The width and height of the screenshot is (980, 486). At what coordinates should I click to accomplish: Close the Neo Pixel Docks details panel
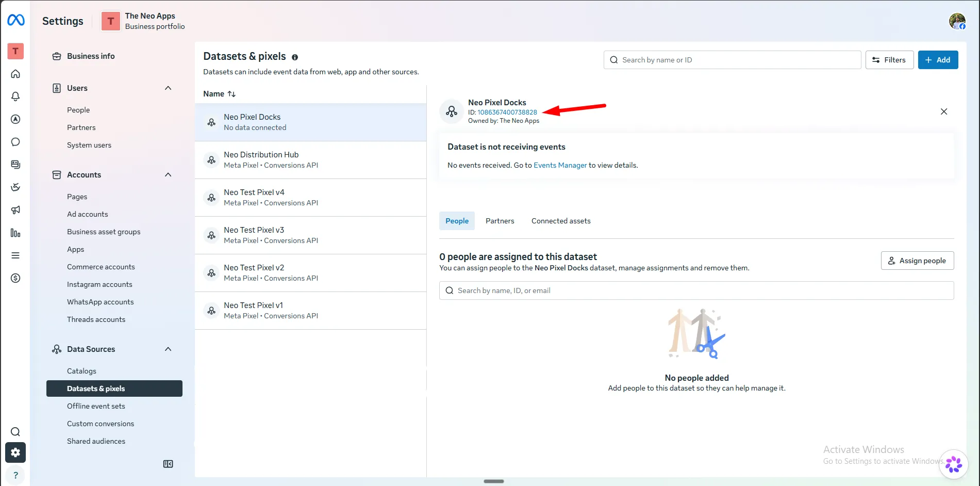click(944, 111)
